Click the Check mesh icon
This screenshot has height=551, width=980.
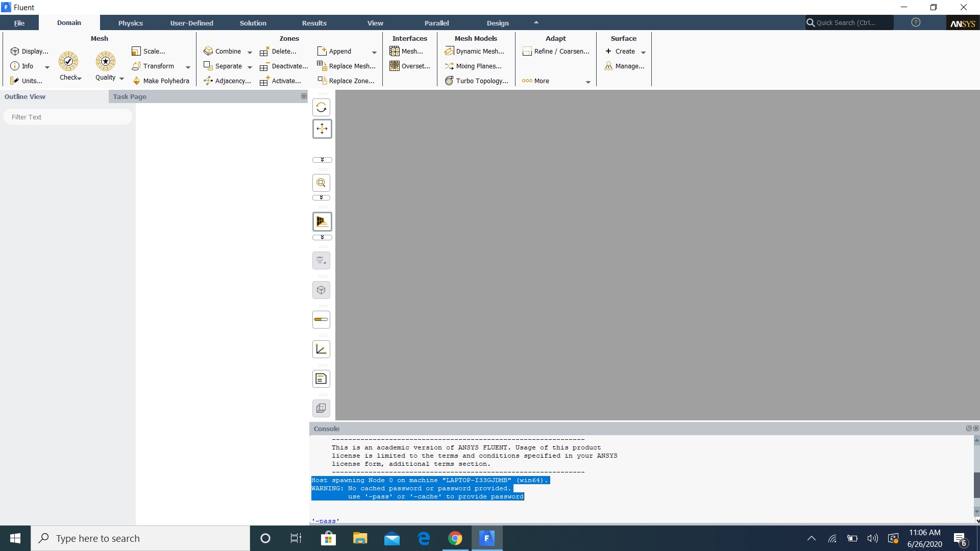[x=68, y=62]
